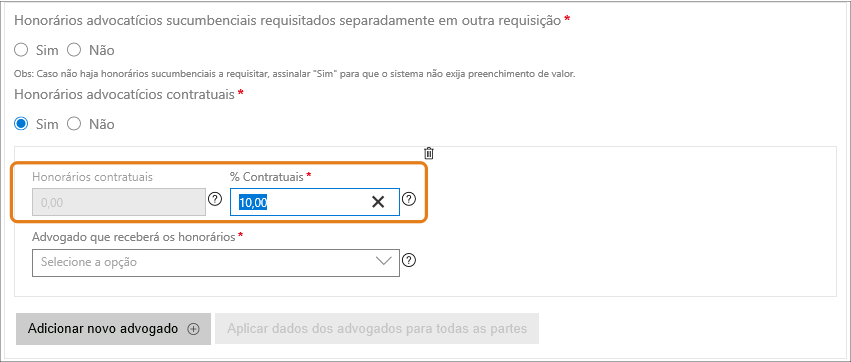Open help icon beside % Contratuais field
Screen dimensions: 851x362
(x=409, y=199)
